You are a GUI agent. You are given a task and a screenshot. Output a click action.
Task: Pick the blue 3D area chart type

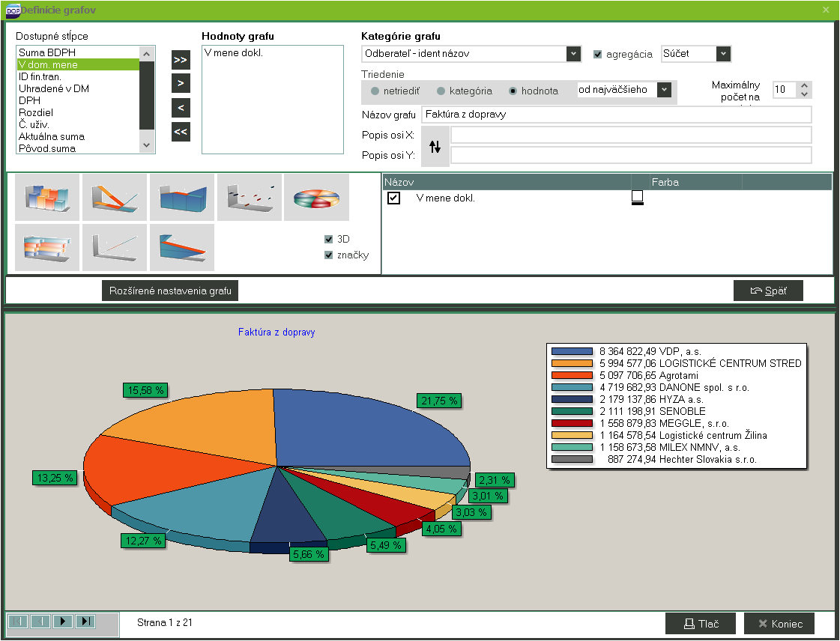point(182,197)
